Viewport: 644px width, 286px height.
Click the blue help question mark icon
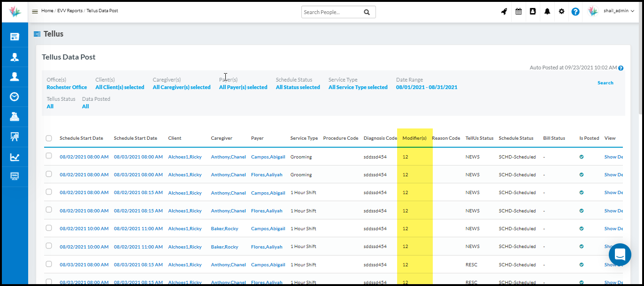[x=575, y=12]
